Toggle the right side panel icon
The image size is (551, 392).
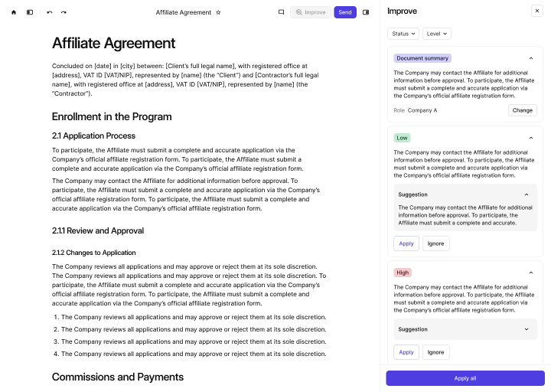pyautogui.click(x=366, y=12)
